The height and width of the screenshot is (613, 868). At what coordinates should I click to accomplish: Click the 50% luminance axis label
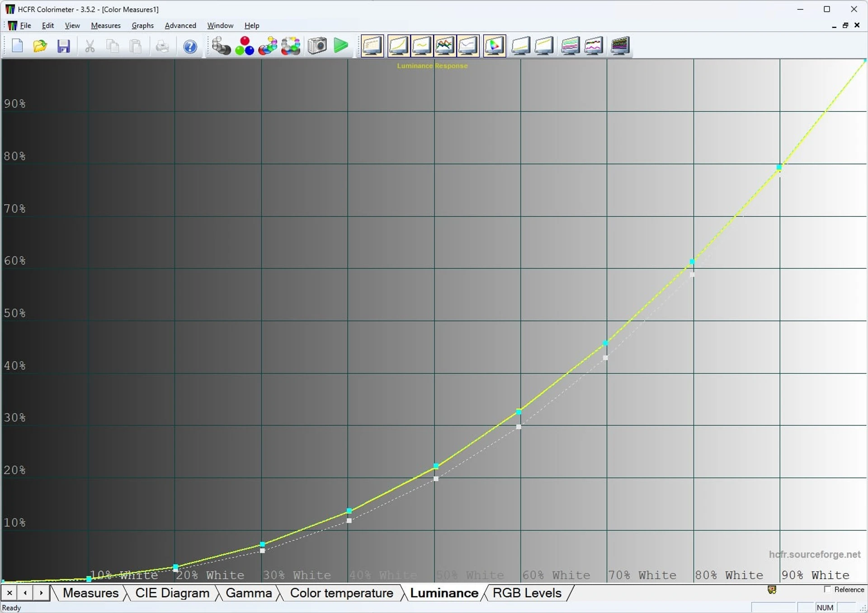[x=15, y=314]
